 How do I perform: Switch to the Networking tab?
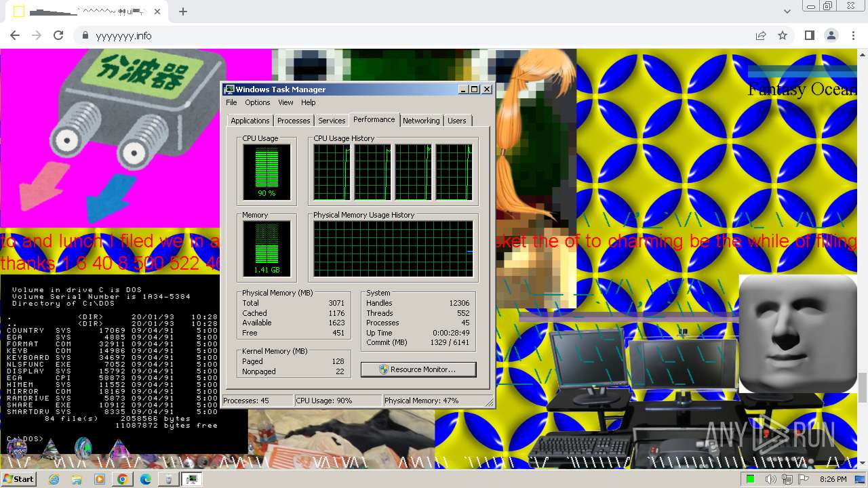pyautogui.click(x=421, y=121)
